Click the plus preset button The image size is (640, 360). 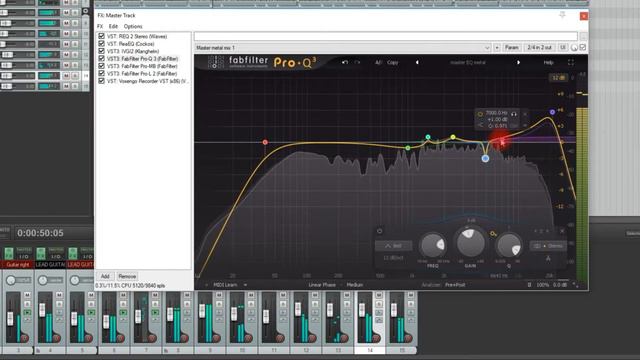497,48
